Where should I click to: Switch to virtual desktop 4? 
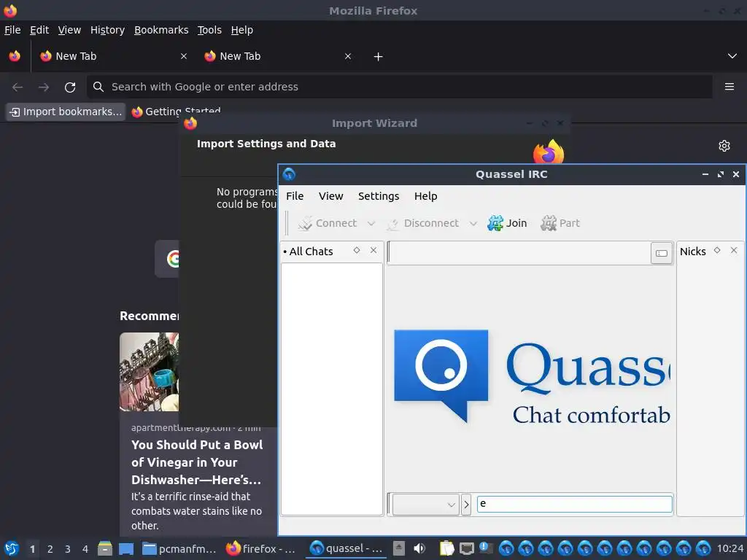coord(85,549)
